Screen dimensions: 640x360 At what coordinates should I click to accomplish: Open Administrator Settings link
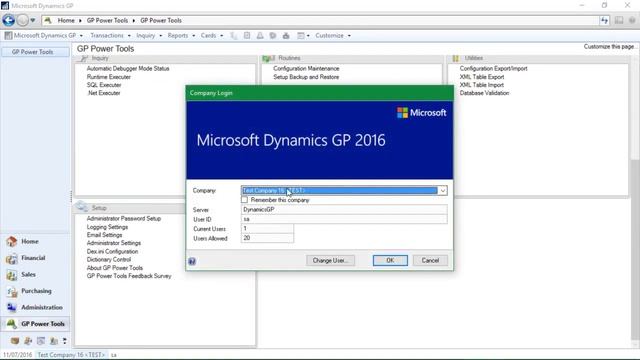pyautogui.click(x=114, y=243)
